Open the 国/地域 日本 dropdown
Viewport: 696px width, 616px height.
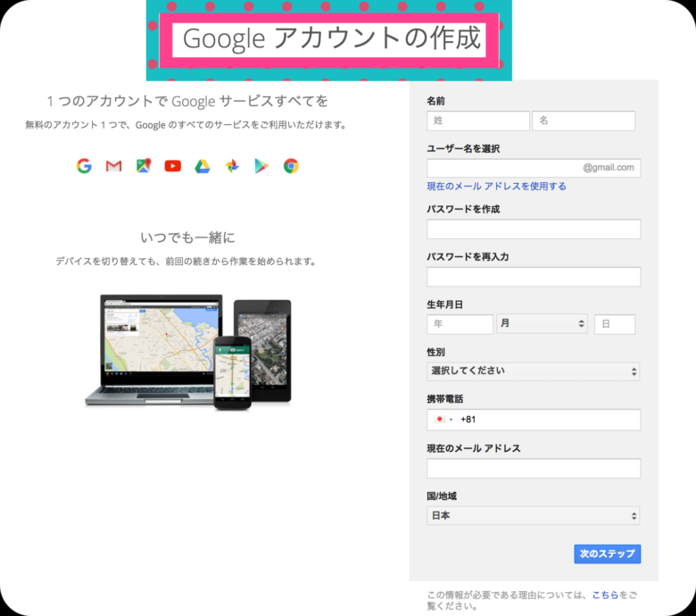[533, 516]
